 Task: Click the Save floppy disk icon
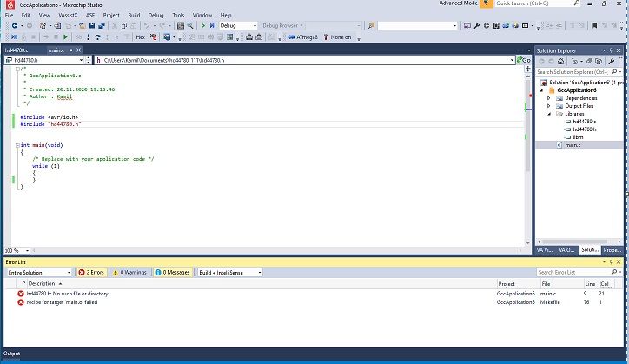92,26
